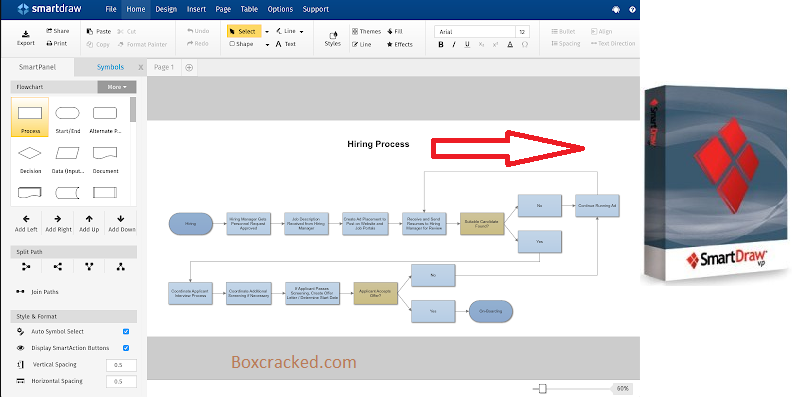Open the Line style option beside Effects
Screen dimensions: 792x402
pyautogui.click(x=362, y=44)
